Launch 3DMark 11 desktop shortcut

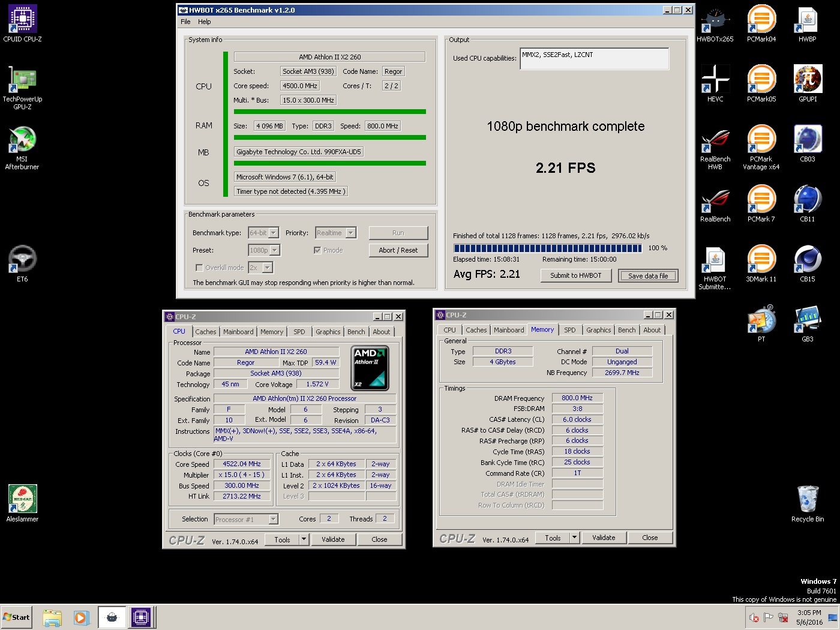(761, 263)
